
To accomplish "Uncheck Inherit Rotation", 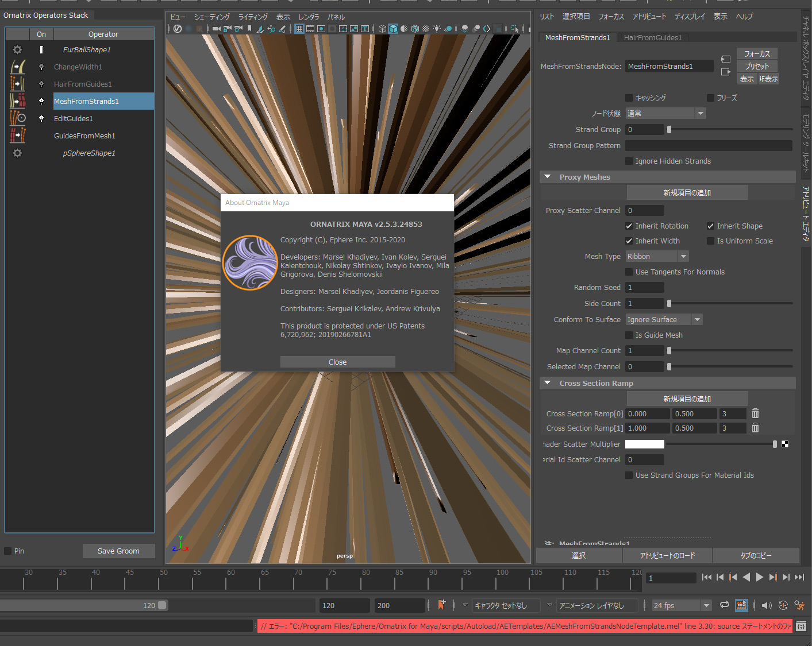I will [629, 226].
